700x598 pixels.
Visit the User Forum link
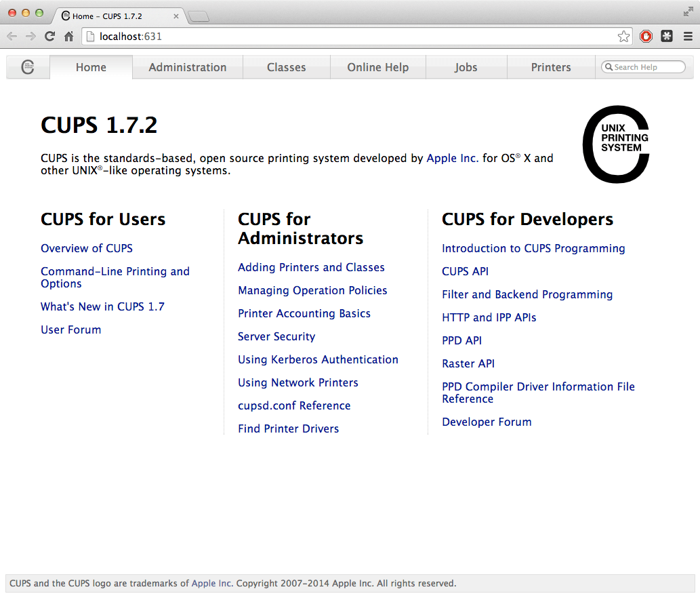[71, 330]
